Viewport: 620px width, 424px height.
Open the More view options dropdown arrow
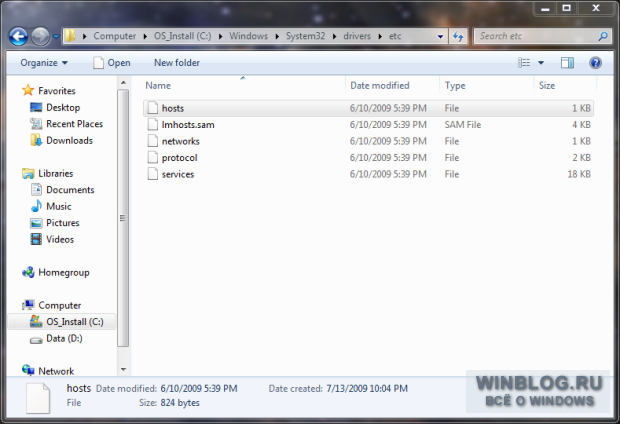541,63
